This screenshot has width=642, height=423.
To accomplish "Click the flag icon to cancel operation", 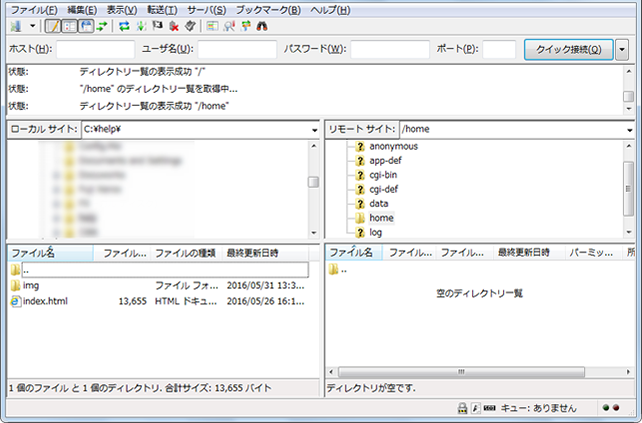I will 157,27.
